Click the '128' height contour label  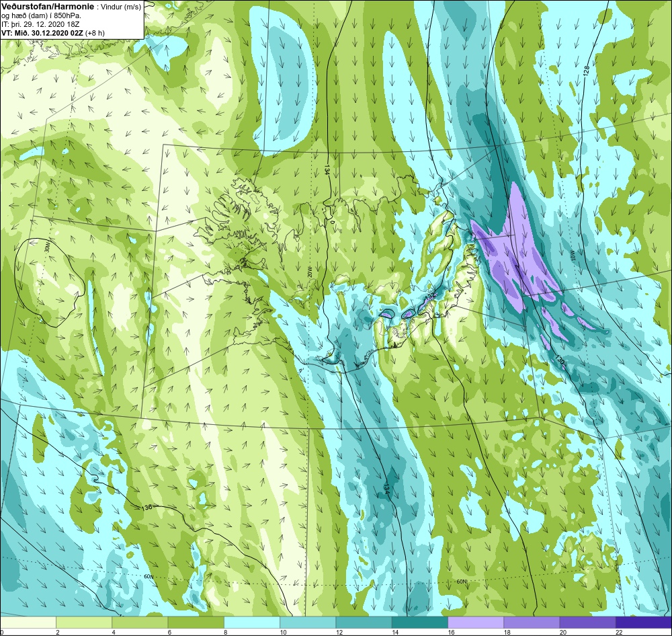[586, 71]
